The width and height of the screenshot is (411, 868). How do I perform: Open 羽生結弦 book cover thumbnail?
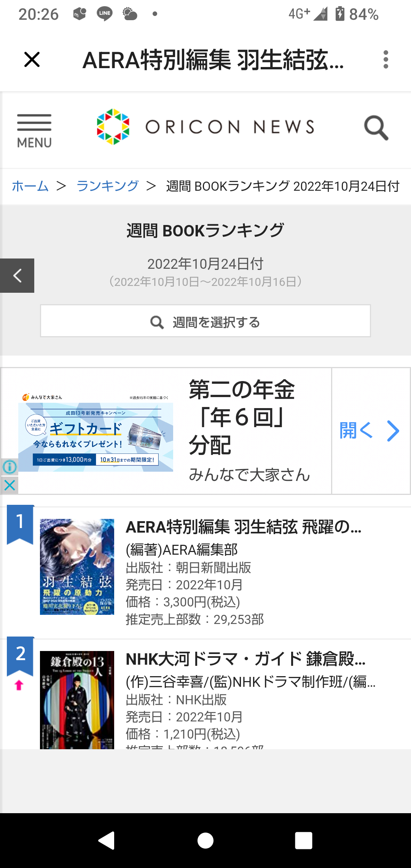coord(77,566)
